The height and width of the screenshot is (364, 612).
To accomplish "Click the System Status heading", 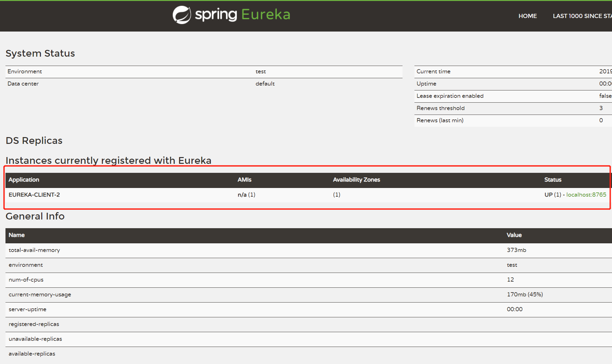I will pyautogui.click(x=40, y=53).
